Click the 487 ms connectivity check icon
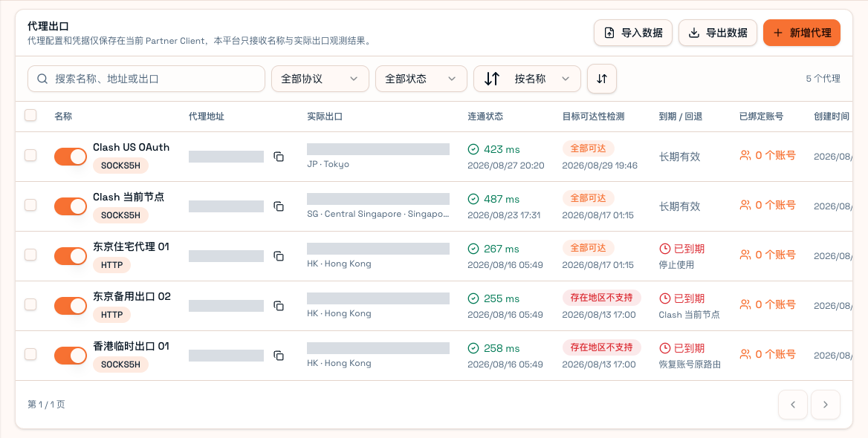Image resolution: width=868 pixels, height=438 pixels. (473, 199)
